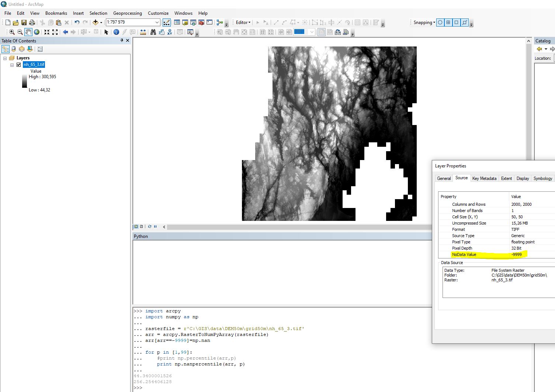Toggle Point Snapping in the Snapping toolbar
Viewport: 555px width, 392px height.
coord(440,22)
